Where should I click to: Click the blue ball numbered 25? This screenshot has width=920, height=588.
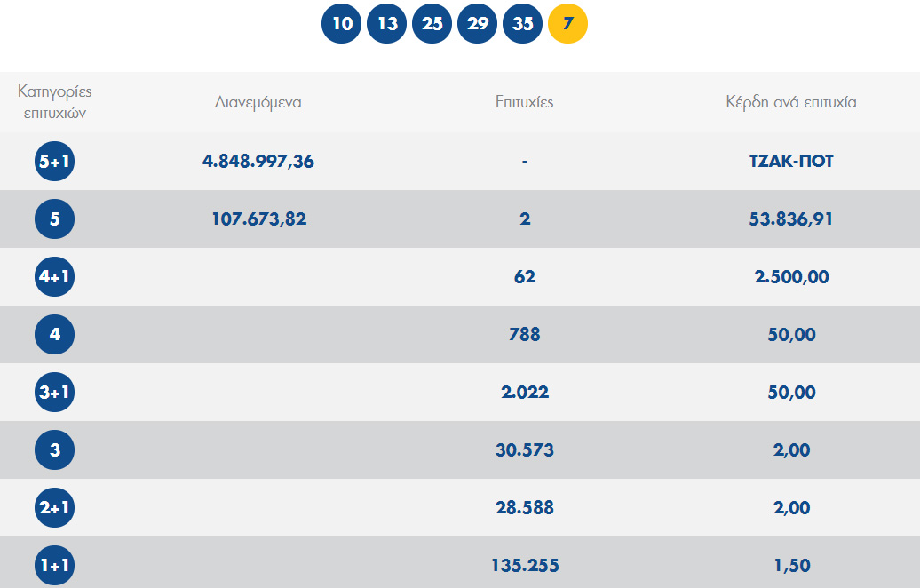[432, 24]
